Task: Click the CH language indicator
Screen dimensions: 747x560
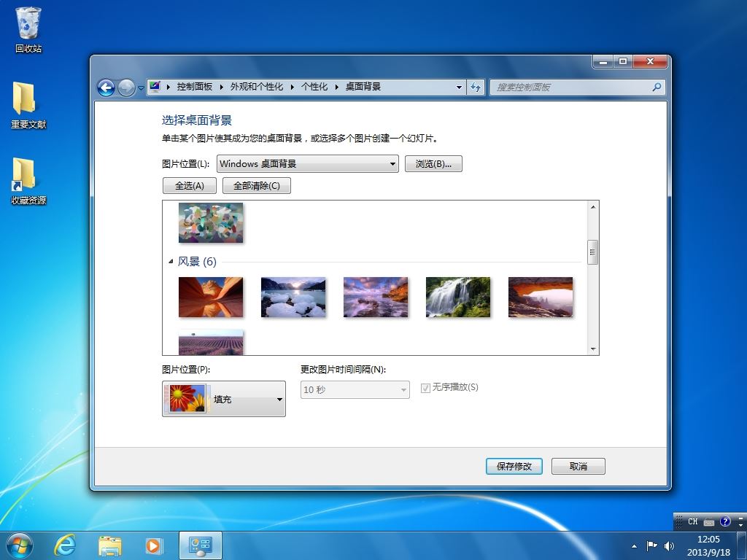Action: [x=693, y=522]
